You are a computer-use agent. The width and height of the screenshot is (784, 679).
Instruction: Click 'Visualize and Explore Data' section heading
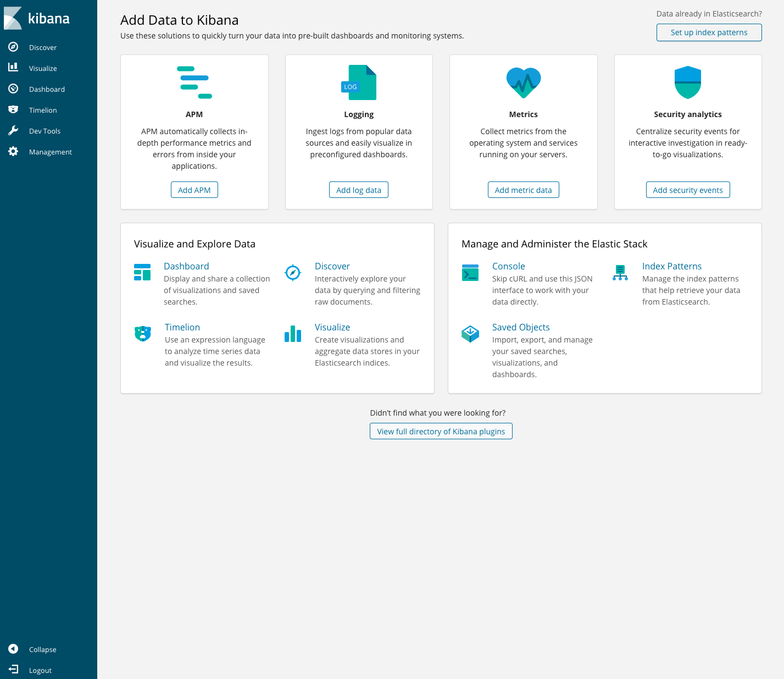pyautogui.click(x=194, y=244)
